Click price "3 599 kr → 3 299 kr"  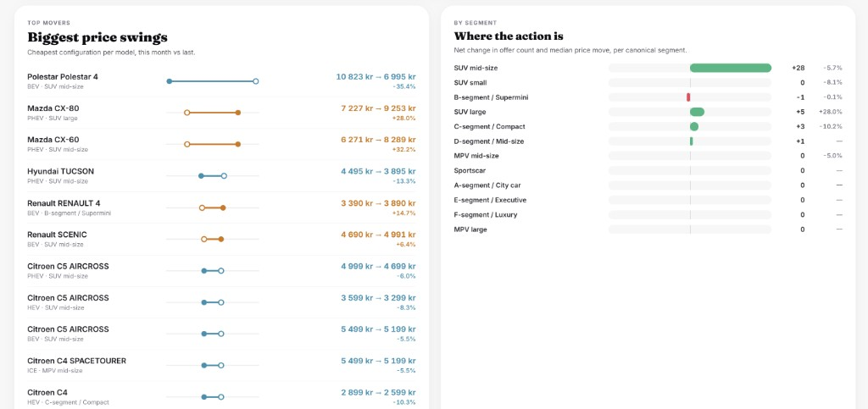coord(379,298)
